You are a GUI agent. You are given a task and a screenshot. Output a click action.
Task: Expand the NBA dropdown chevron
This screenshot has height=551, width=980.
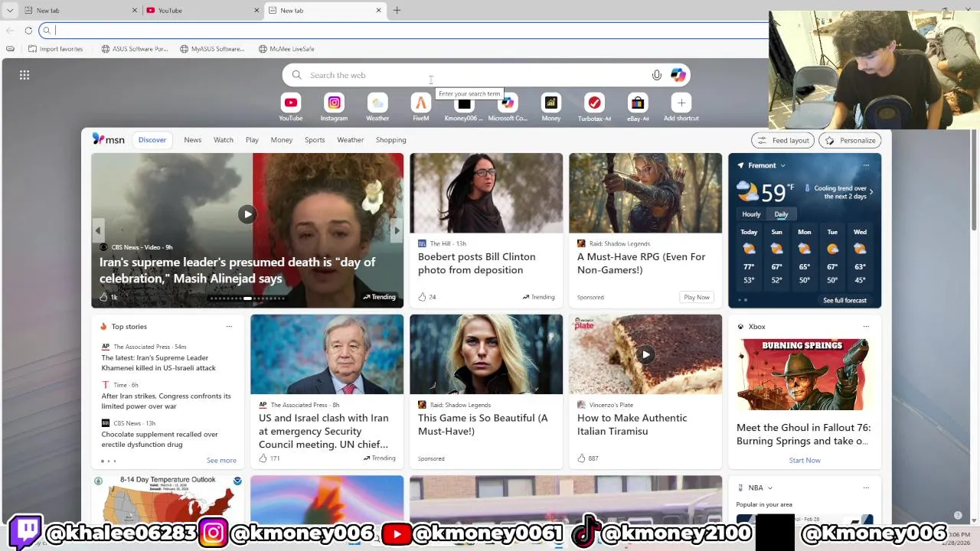[769, 487]
